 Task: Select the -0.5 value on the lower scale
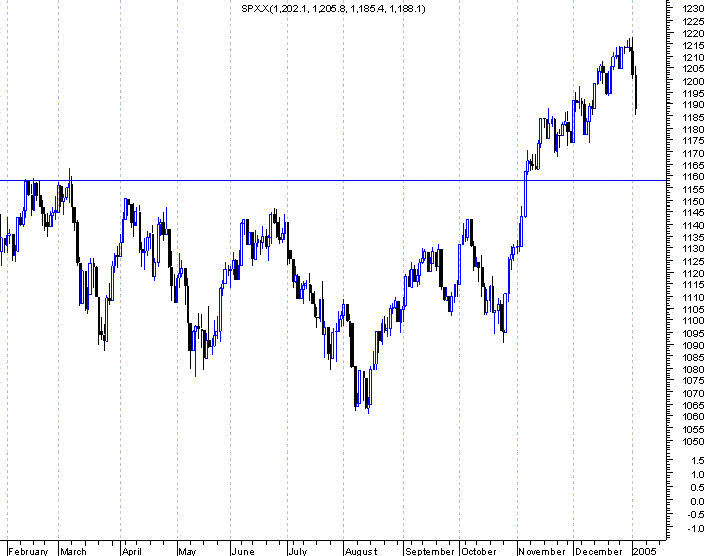coord(696,515)
